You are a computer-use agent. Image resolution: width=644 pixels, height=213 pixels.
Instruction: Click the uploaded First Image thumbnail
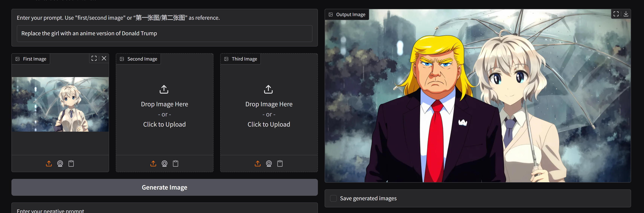[60, 104]
